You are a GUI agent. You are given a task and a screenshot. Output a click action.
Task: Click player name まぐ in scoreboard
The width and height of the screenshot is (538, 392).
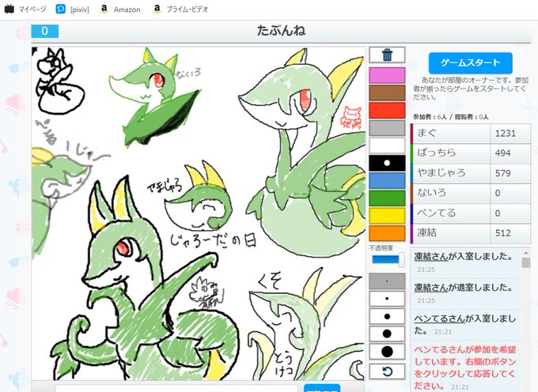point(426,133)
